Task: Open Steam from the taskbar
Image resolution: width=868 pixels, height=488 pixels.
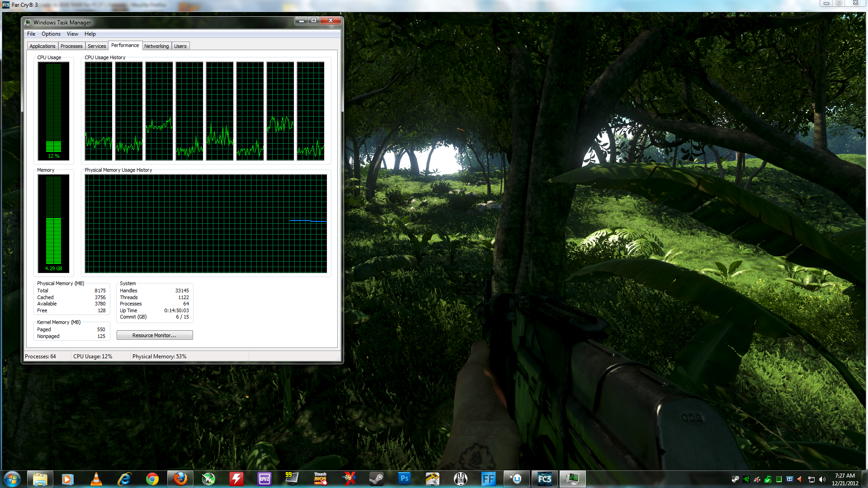Action: tap(377, 479)
